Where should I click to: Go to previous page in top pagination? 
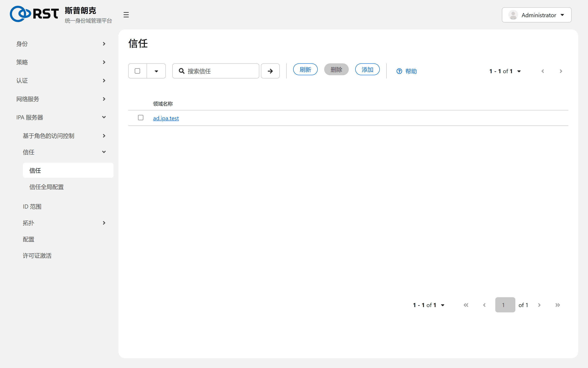pyautogui.click(x=542, y=71)
